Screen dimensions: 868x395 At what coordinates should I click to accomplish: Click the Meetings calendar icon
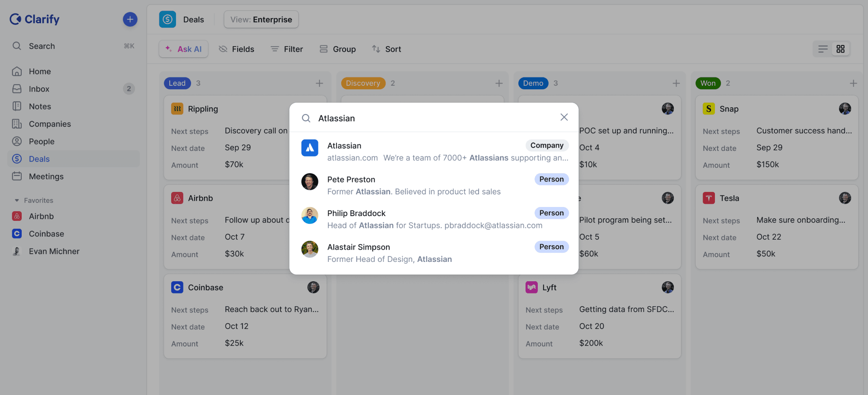(x=17, y=176)
